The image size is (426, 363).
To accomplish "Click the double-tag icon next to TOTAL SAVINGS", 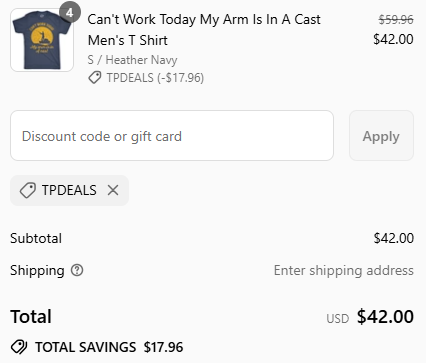I will (x=19, y=347).
